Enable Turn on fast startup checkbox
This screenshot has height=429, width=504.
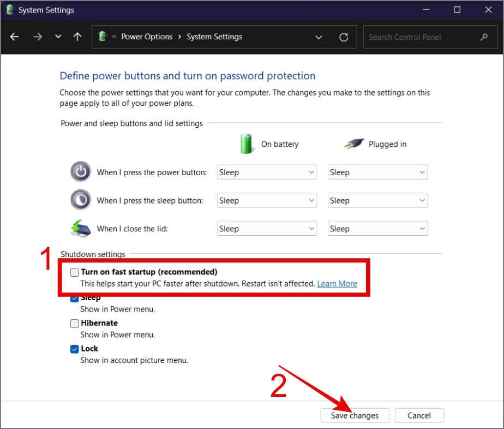[75, 272]
